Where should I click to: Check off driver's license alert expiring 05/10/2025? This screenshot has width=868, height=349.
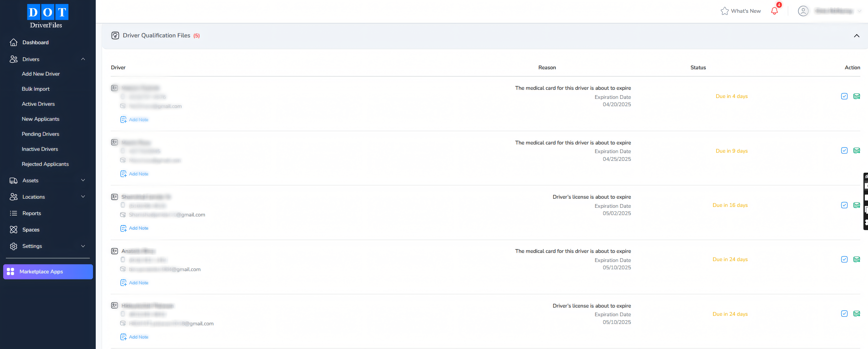tap(844, 314)
